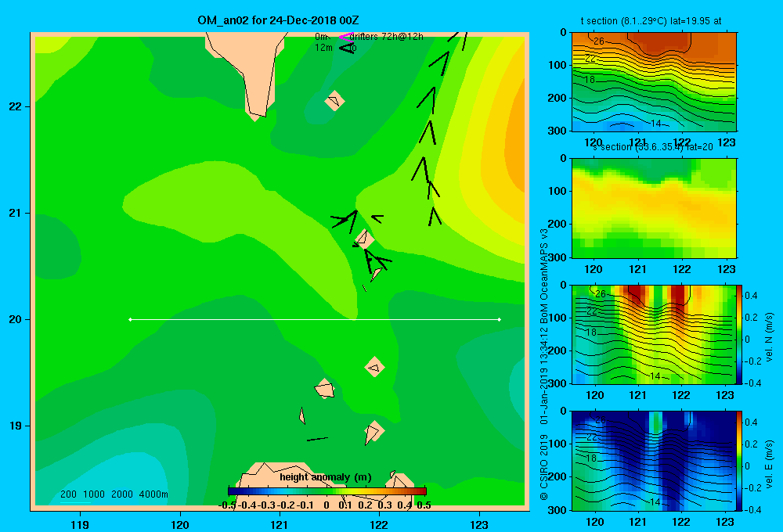Open the eastward velocity section plot
This screenshot has height=532, width=783.
click(653, 461)
